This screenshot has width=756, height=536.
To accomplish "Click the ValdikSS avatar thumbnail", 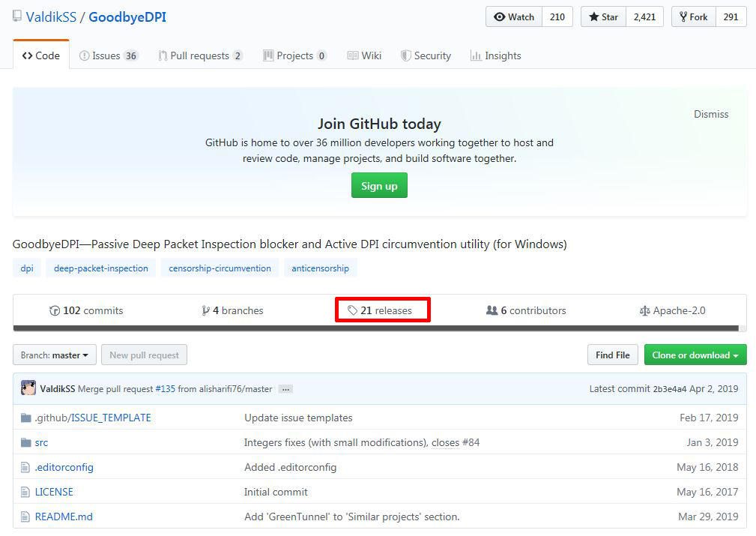I will pos(28,388).
